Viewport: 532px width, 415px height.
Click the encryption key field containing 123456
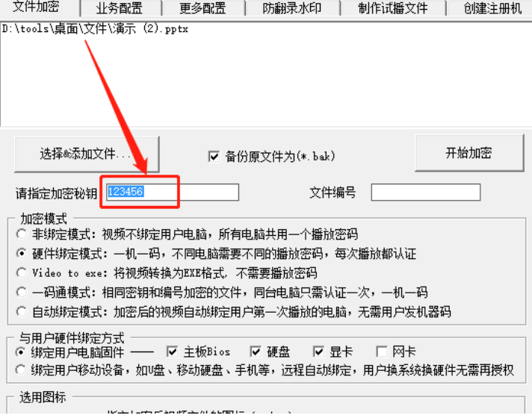tap(173, 193)
